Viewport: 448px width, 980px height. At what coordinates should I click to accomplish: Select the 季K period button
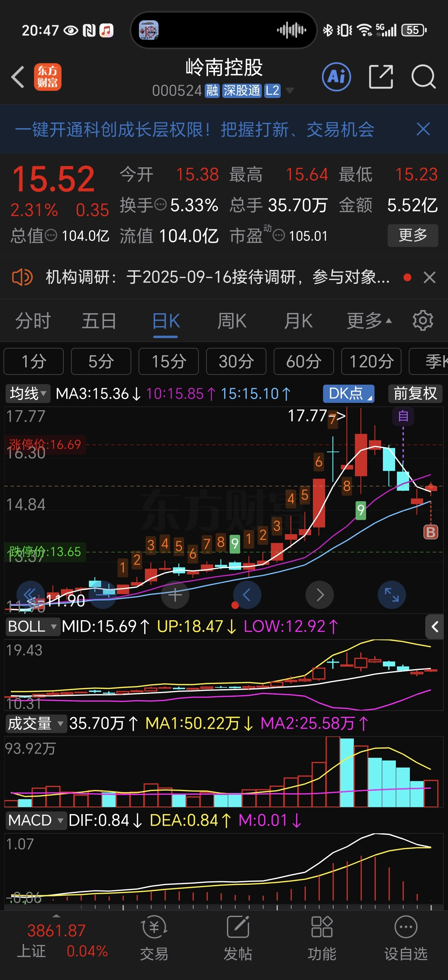pos(429,361)
